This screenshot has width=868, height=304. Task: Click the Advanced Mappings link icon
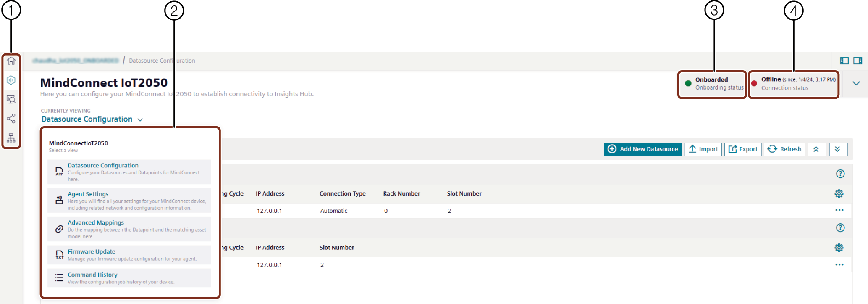click(59, 229)
